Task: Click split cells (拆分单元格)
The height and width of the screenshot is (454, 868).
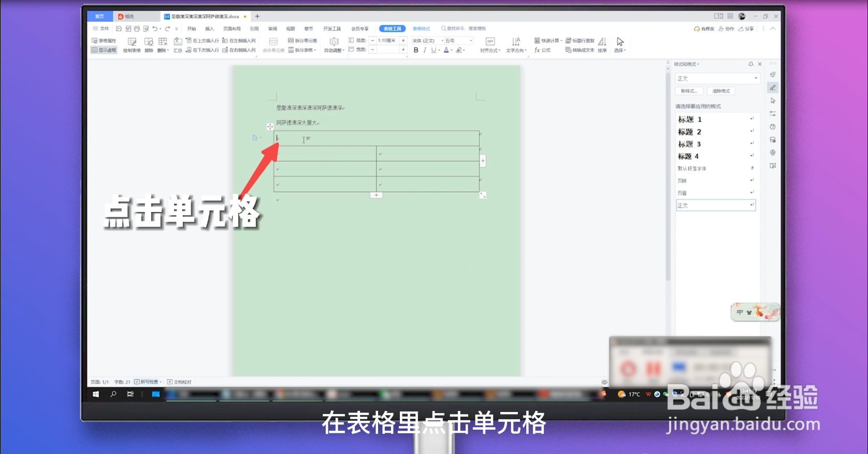Action: 302,40
